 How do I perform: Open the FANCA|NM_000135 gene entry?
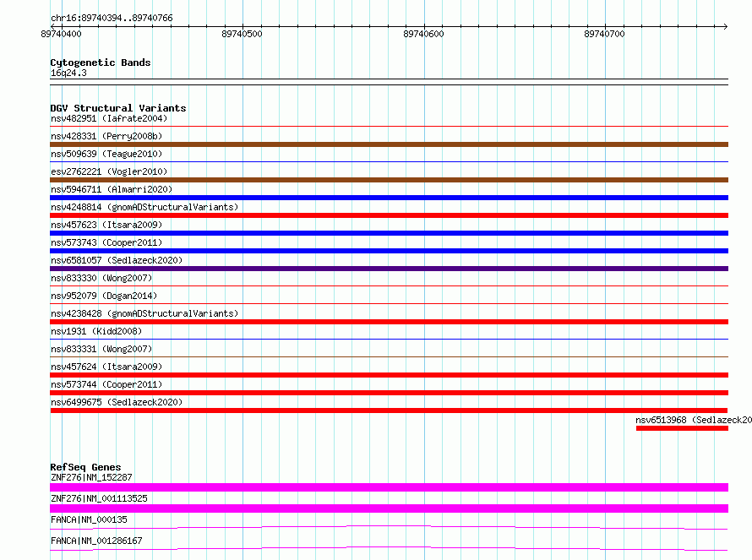pos(89,519)
